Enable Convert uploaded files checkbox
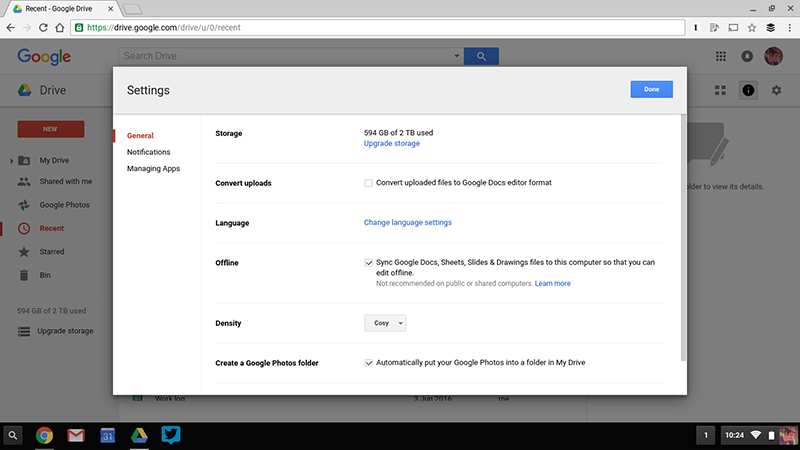800x450 pixels. (x=368, y=183)
